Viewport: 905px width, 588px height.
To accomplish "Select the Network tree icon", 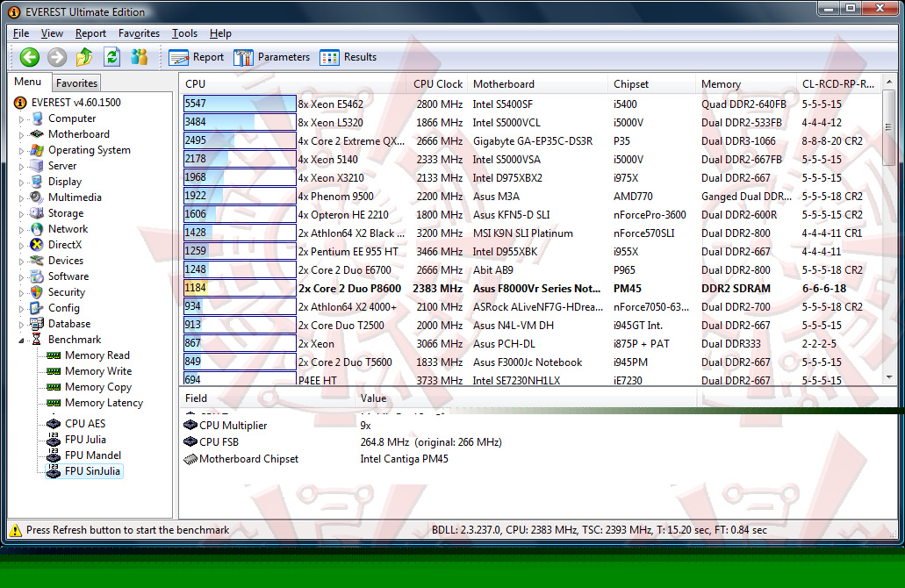I will coord(37,229).
